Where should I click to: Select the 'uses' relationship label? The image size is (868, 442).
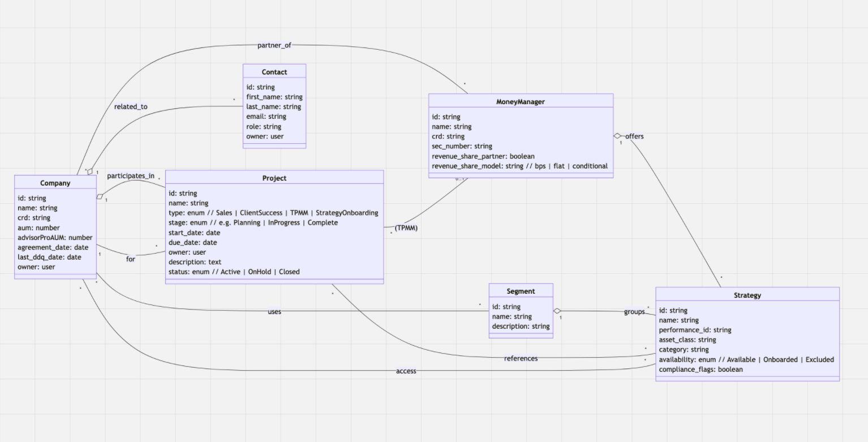click(x=276, y=312)
